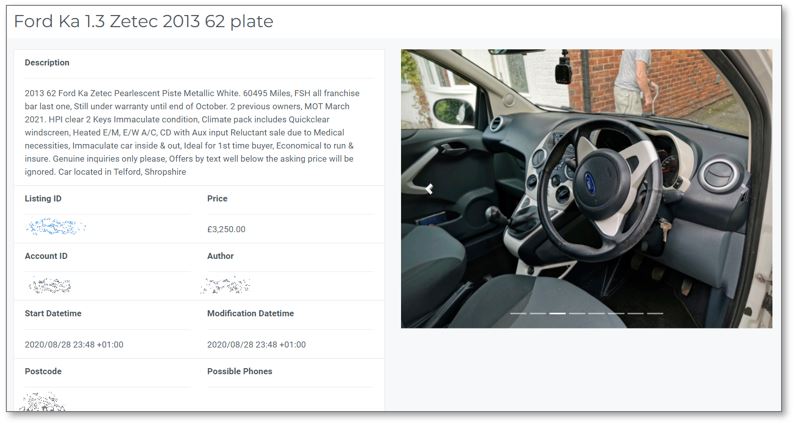This screenshot has width=794, height=425.
Task: Click the previous-image arrow on the car photo
Action: pyautogui.click(x=429, y=189)
